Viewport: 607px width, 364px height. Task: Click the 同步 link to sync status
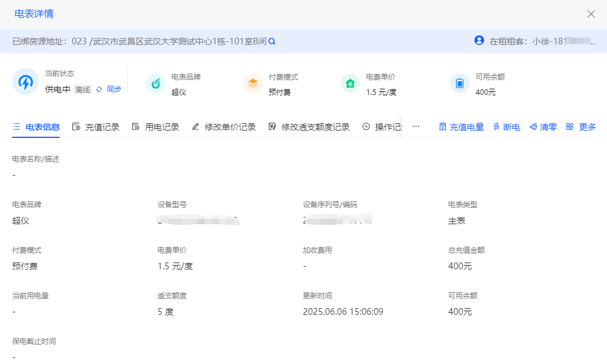coord(114,89)
